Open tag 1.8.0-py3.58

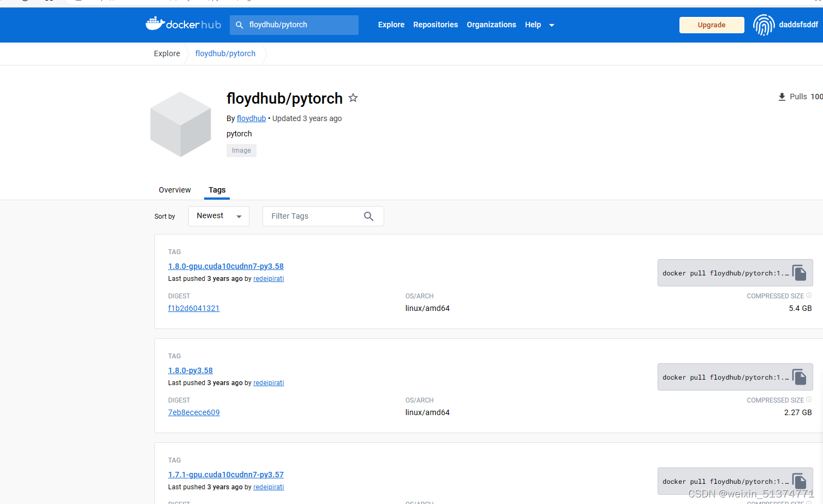tap(190, 370)
